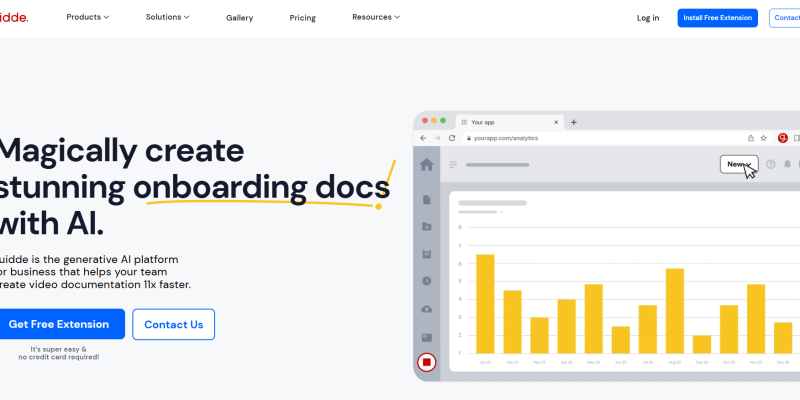Click the home icon in the app sidebar

[x=427, y=165]
